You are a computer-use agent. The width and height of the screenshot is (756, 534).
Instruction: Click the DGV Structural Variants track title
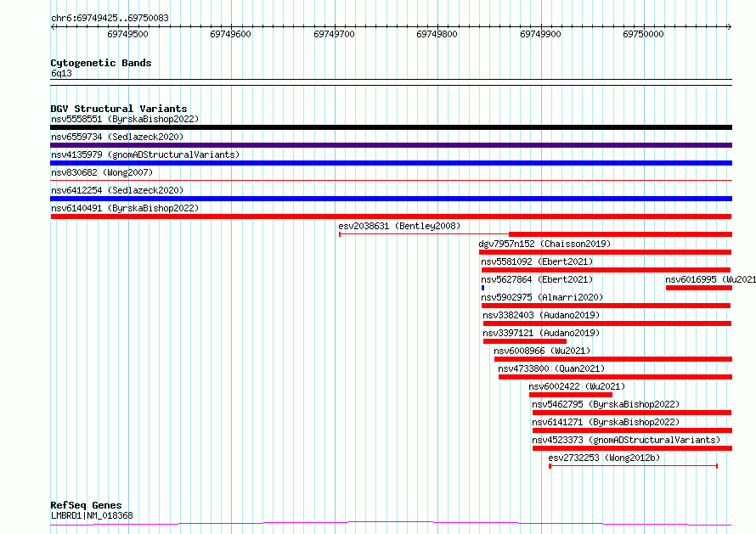[x=119, y=109]
